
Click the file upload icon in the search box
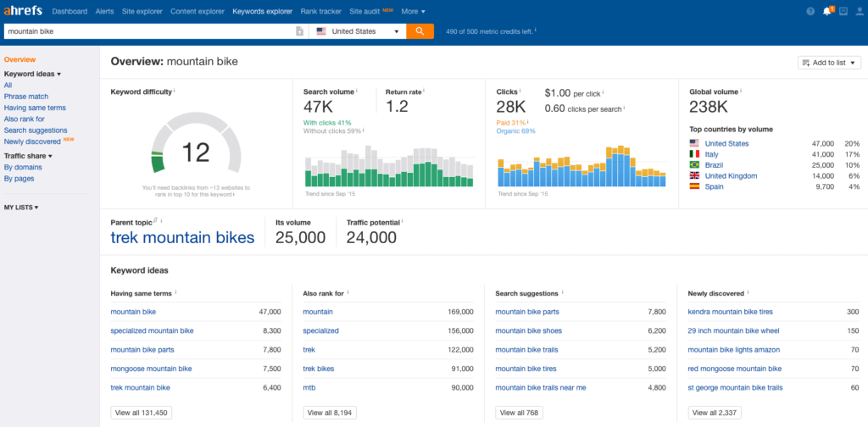coord(299,31)
